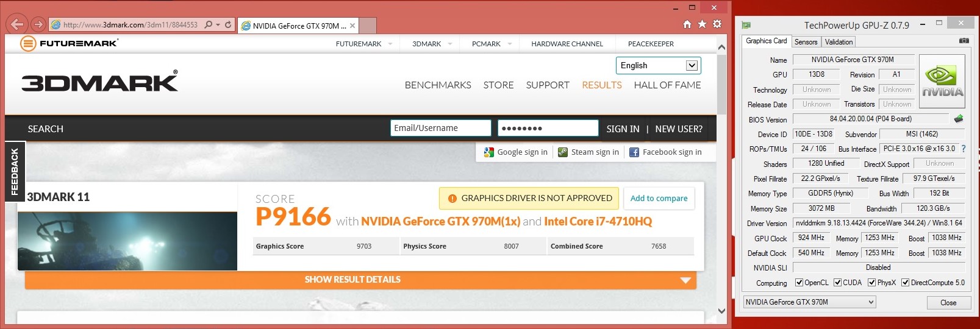Screen dimensions: 980x329
Task: Go back using the browser back arrow
Action: 17,24
